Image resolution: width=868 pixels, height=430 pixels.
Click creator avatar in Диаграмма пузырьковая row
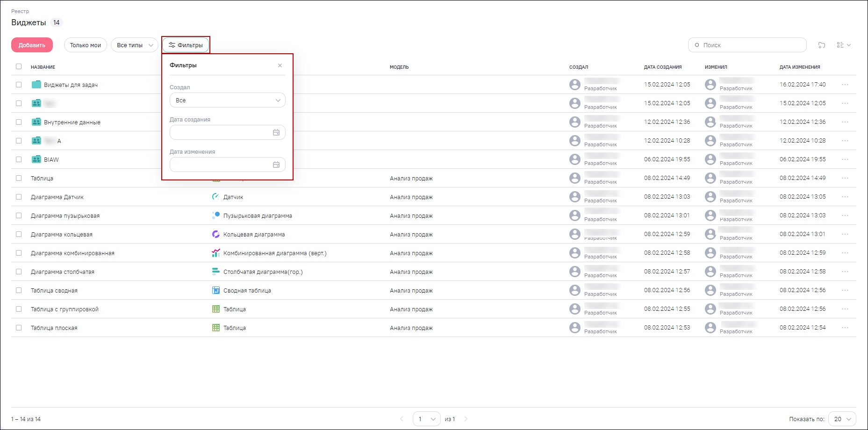click(x=575, y=215)
